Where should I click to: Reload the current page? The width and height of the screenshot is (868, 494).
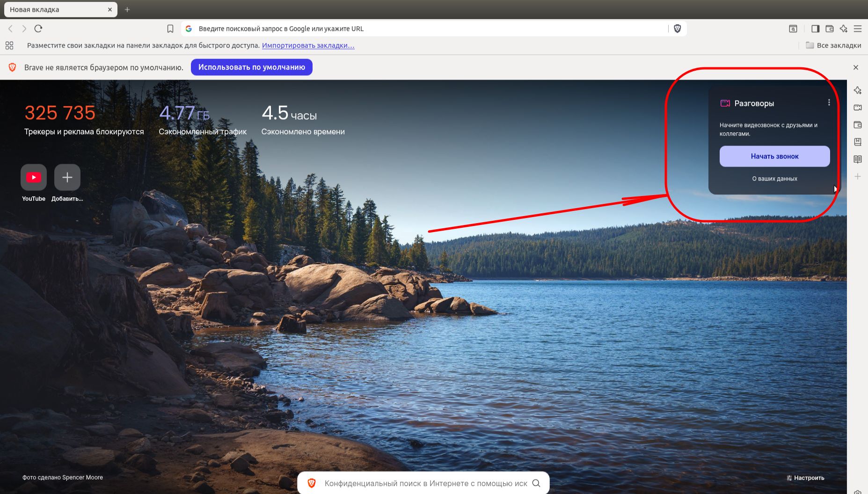click(x=38, y=29)
